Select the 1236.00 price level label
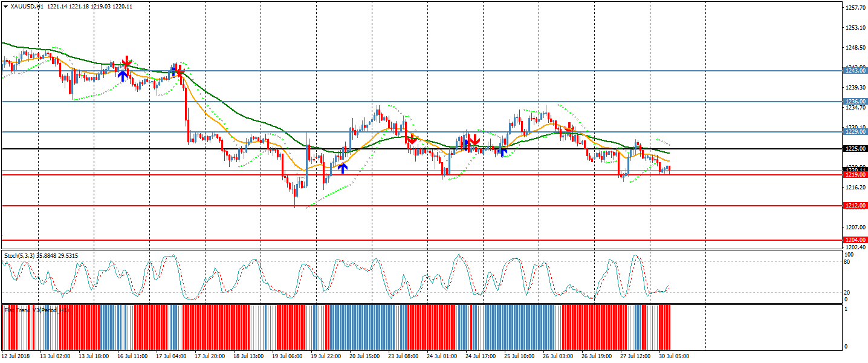 click(x=855, y=102)
